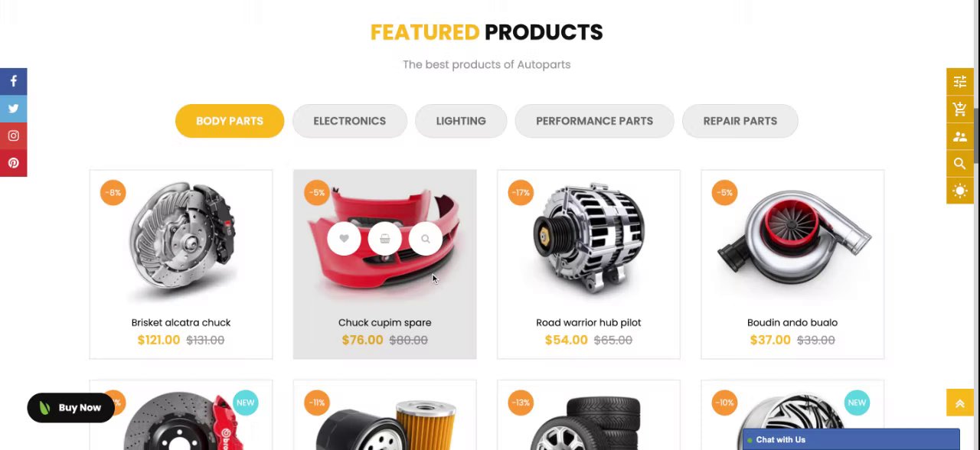Open the search sidebar icon

[960, 163]
